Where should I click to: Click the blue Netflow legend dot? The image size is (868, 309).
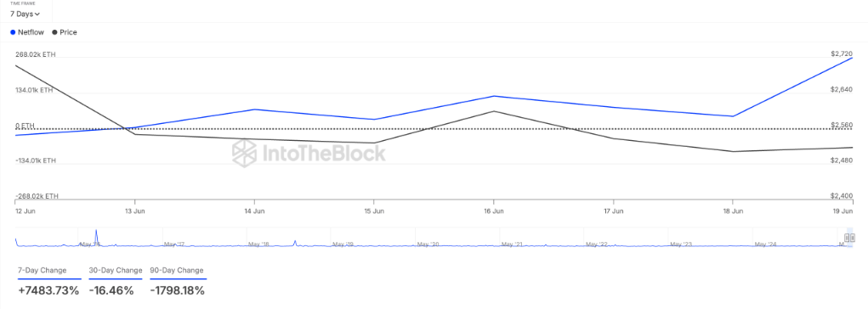click(14, 32)
